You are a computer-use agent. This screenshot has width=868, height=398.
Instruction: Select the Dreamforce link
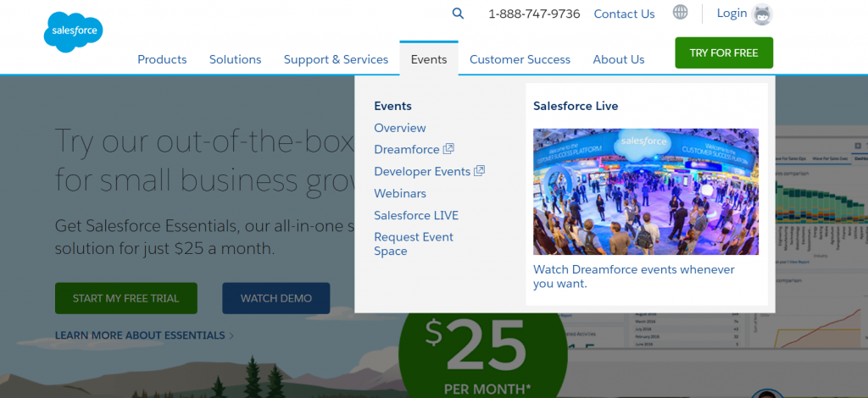click(407, 149)
